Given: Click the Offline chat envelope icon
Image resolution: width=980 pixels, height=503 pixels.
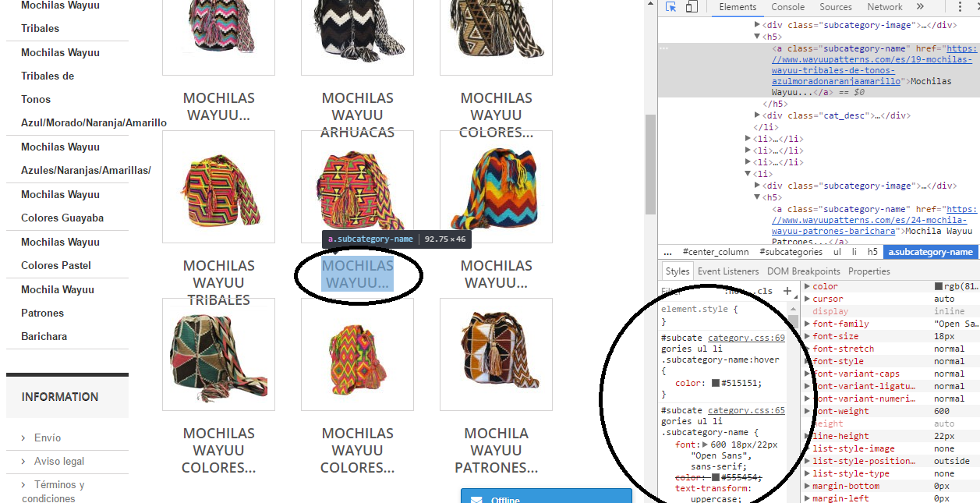Looking at the screenshot, I should coord(478,499).
